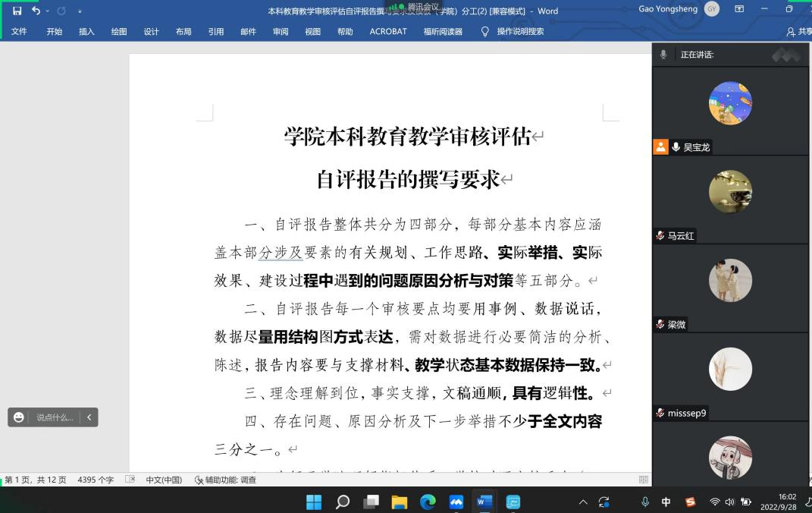This screenshot has width=812, height=513.
Task: Click the Ribbon Display Options icon
Action: pyautogui.click(x=739, y=10)
